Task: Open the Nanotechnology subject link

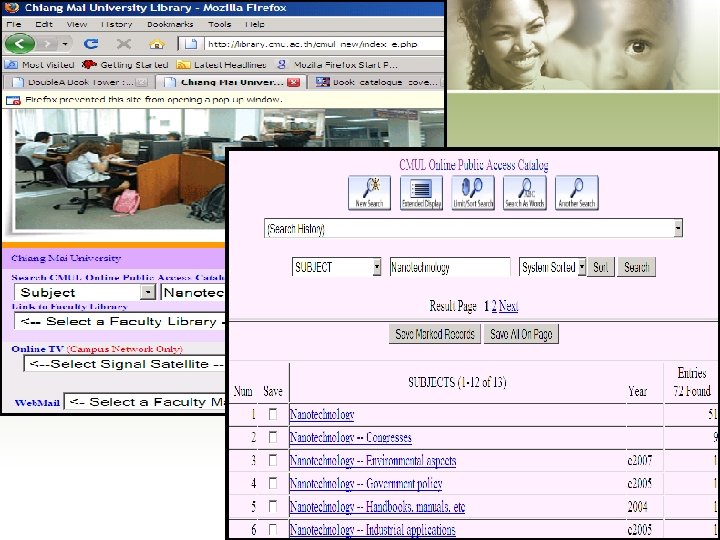Action: pos(322,415)
